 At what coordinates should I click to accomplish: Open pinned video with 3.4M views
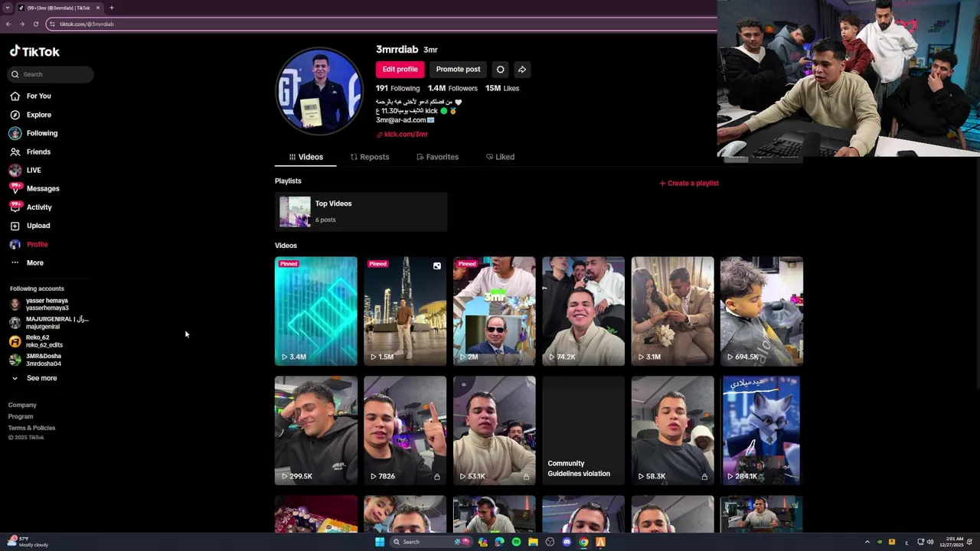(316, 311)
